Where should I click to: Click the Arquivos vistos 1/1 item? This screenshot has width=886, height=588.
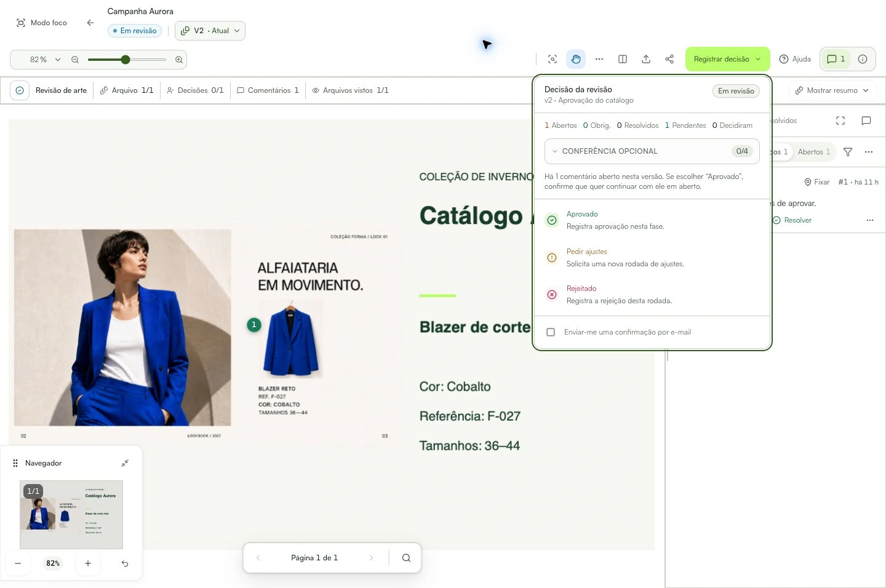(350, 90)
